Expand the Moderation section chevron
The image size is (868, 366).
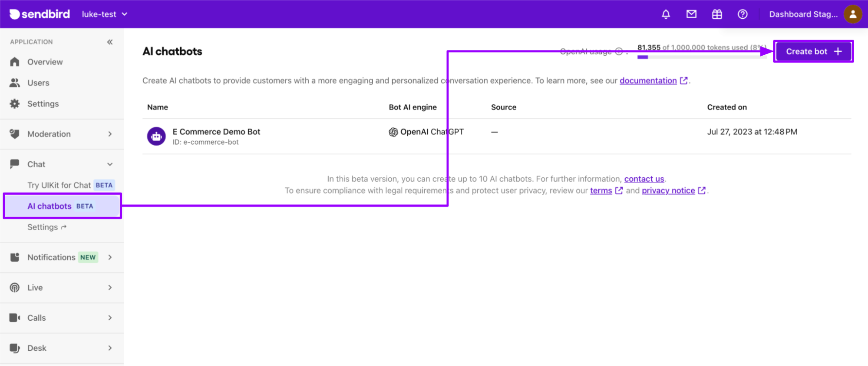110,134
